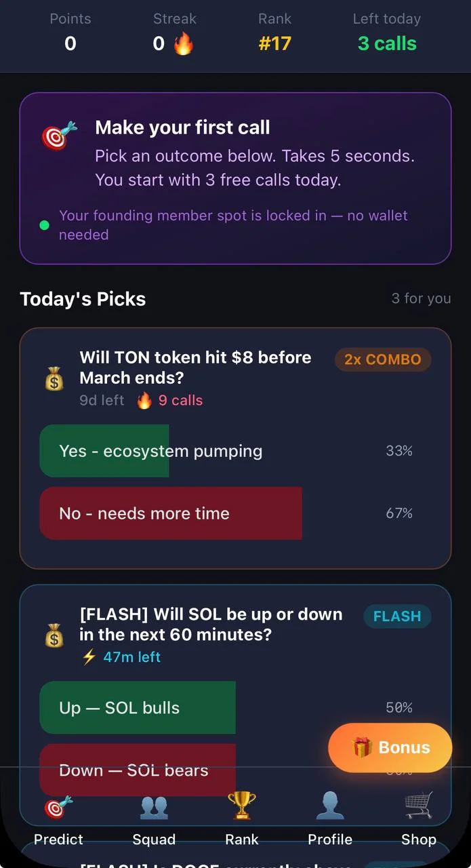Select 'Yes - ecosystem pumping' outcome
The width and height of the screenshot is (471, 868).
click(x=235, y=451)
